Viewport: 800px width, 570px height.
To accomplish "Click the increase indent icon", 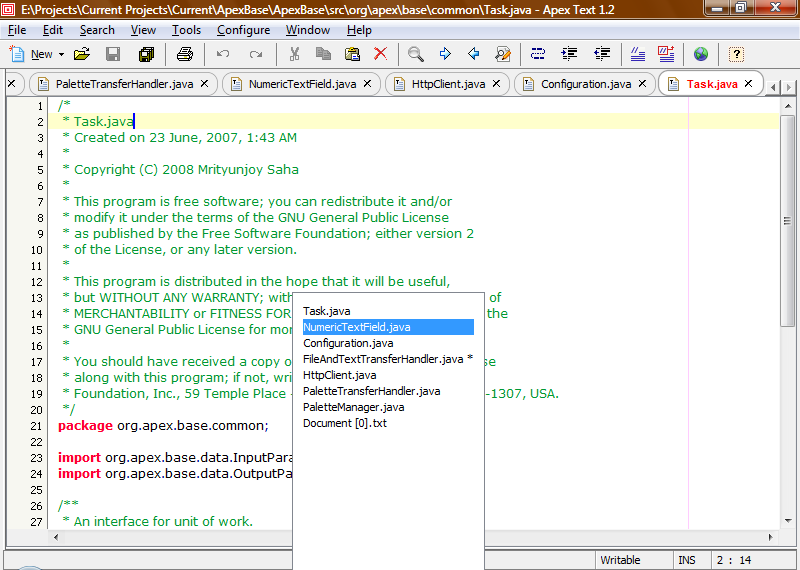I will click(x=569, y=54).
